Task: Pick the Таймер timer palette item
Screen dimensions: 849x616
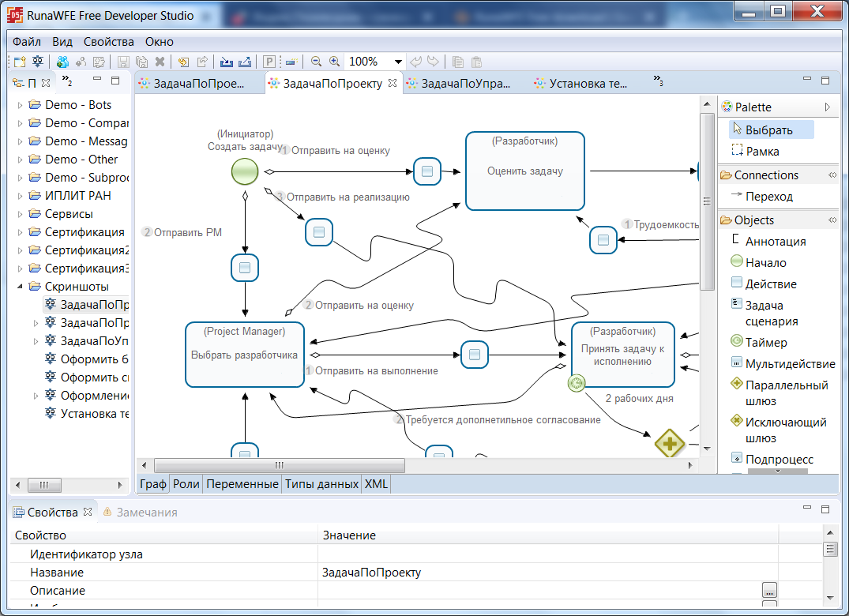Action: coord(759,342)
